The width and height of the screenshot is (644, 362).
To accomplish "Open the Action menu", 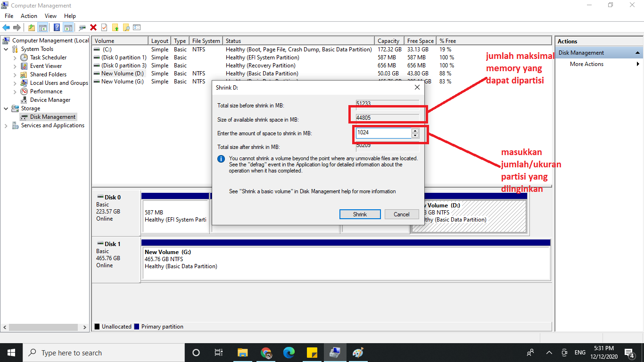I will point(29,16).
